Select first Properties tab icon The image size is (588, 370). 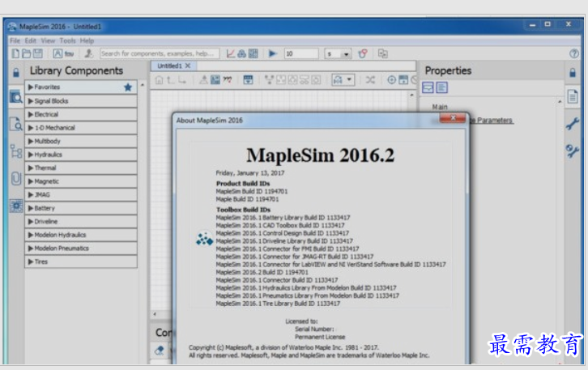click(428, 87)
